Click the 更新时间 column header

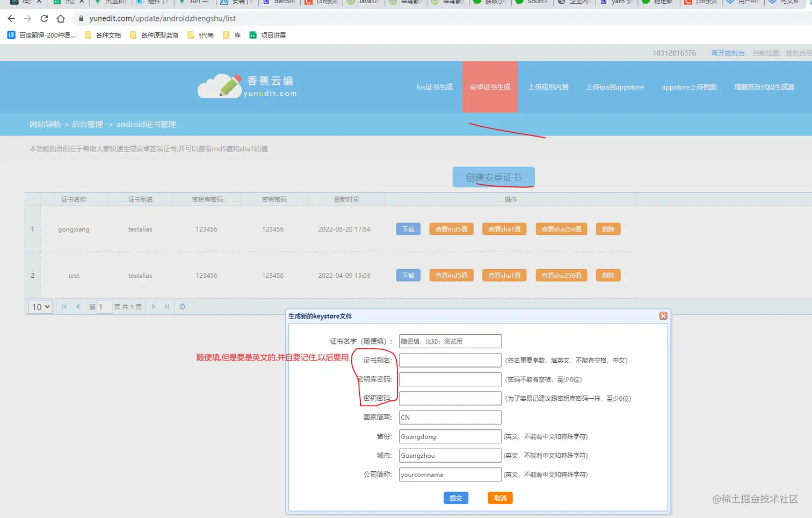click(346, 199)
